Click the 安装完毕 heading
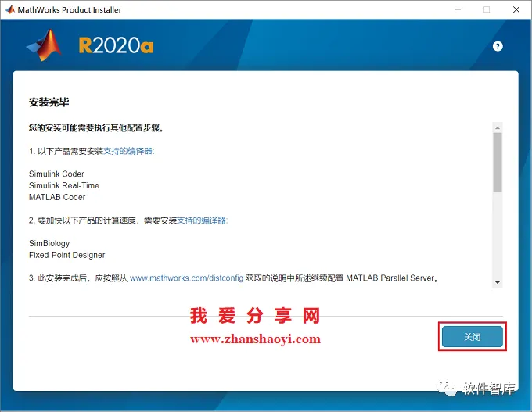 [49, 102]
